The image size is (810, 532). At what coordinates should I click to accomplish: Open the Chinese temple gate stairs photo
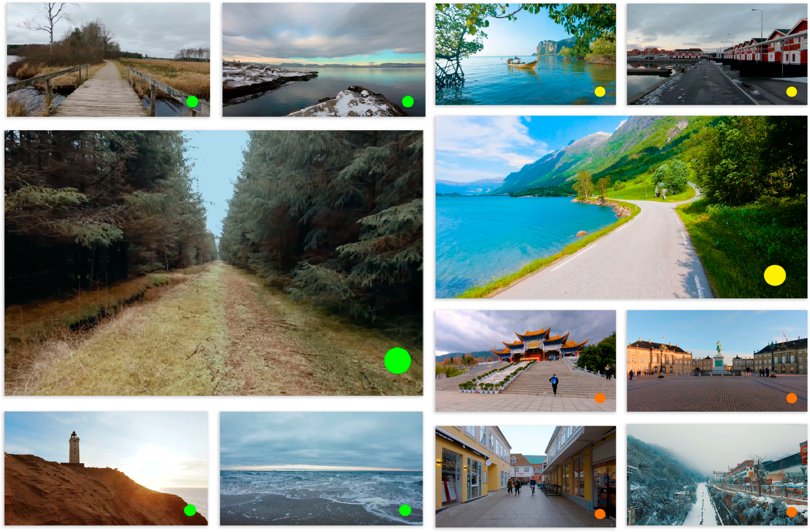pos(526,361)
